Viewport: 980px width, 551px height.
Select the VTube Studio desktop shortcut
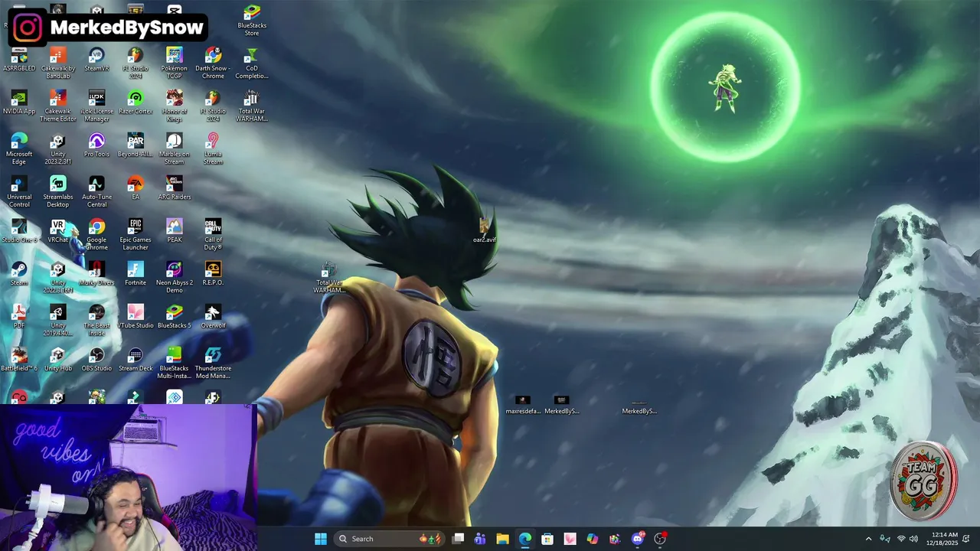pos(136,318)
